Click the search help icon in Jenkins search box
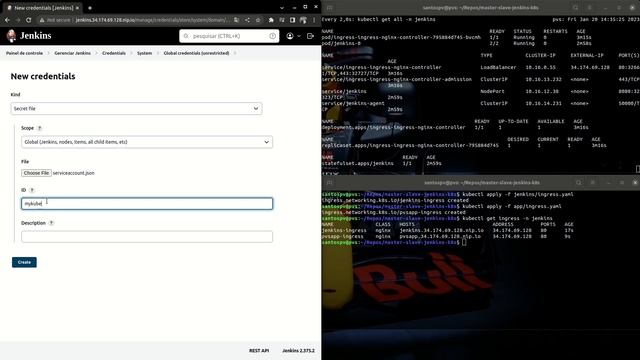 pyautogui.click(x=272, y=36)
